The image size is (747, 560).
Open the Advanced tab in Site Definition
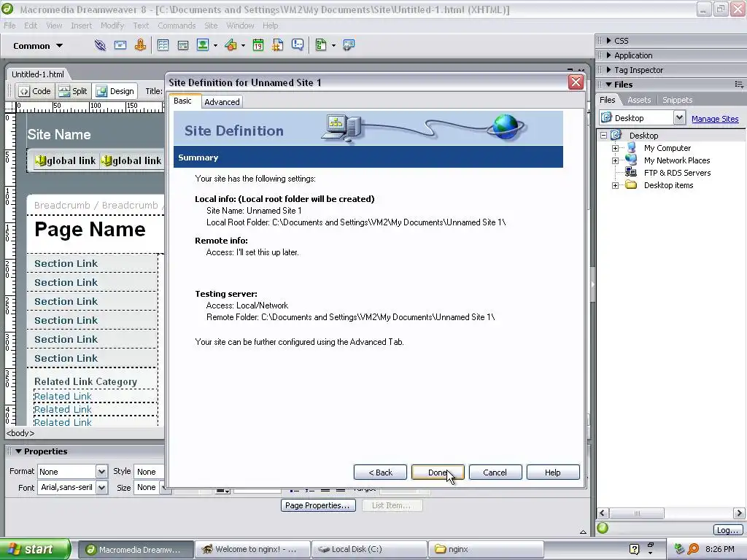(x=222, y=102)
